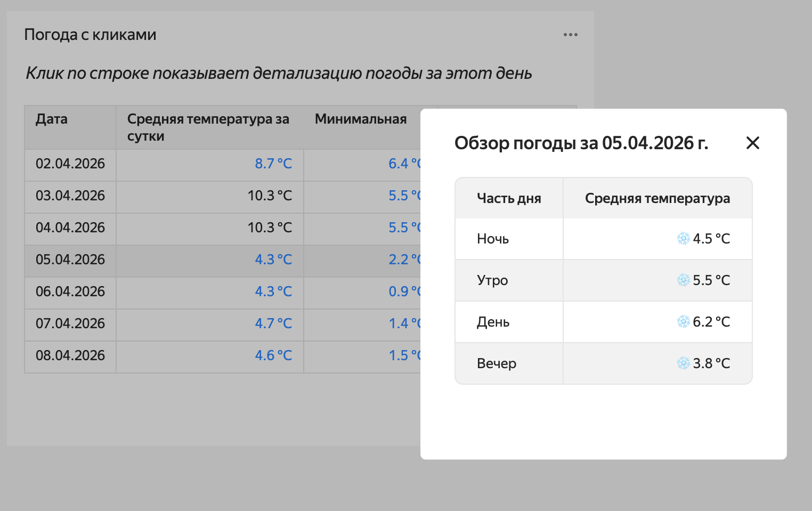Click the Дата column header
812x511 pixels.
click(x=52, y=119)
